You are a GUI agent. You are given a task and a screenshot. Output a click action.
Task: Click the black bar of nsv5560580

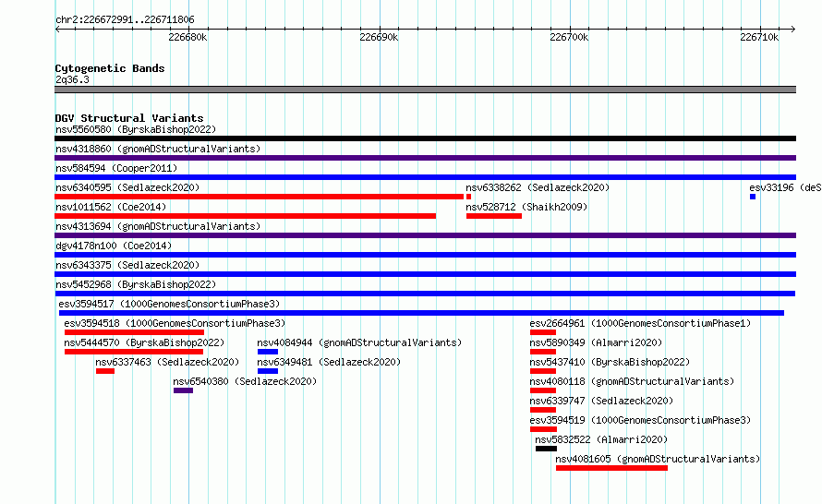tap(425, 138)
